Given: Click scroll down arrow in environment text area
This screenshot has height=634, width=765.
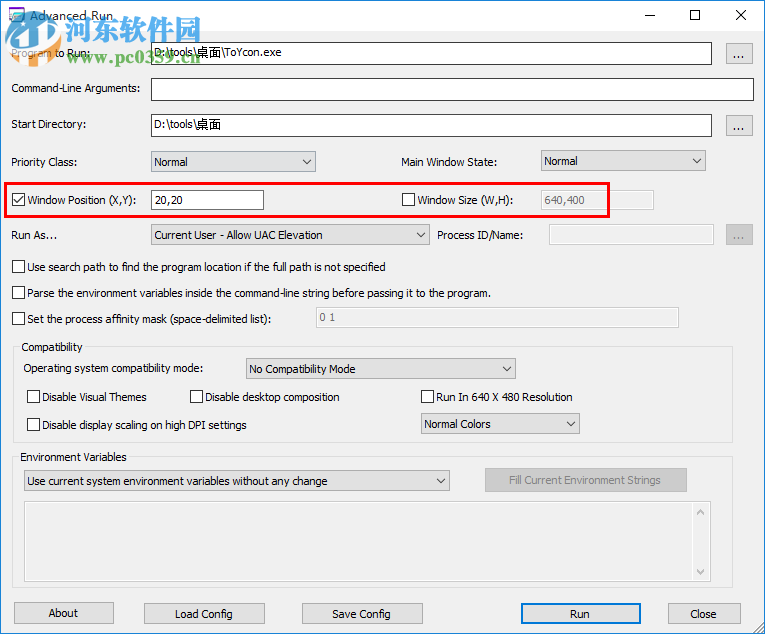Looking at the screenshot, I should (701, 572).
